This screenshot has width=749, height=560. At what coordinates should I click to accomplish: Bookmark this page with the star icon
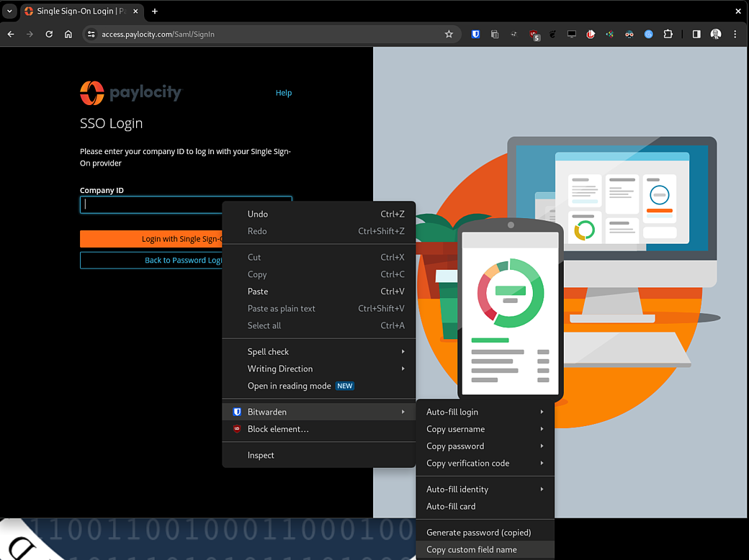click(449, 34)
